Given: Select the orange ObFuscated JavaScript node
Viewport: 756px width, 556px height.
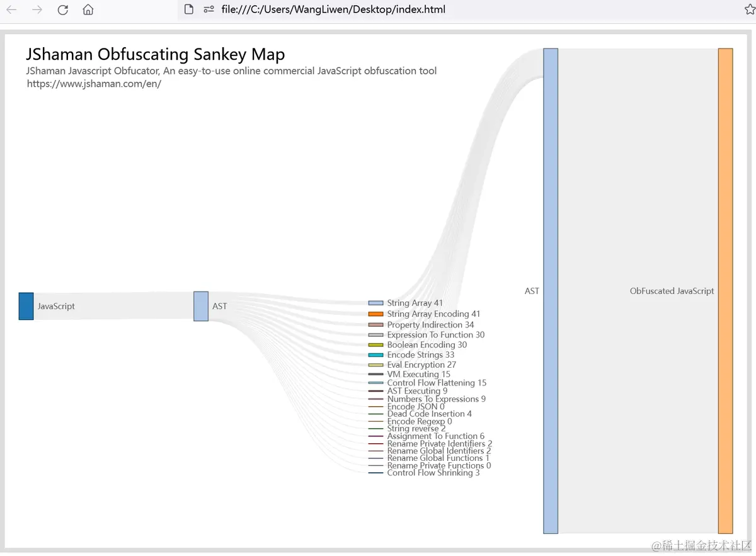Looking at the screenshot, I should [x=726, y=291].
